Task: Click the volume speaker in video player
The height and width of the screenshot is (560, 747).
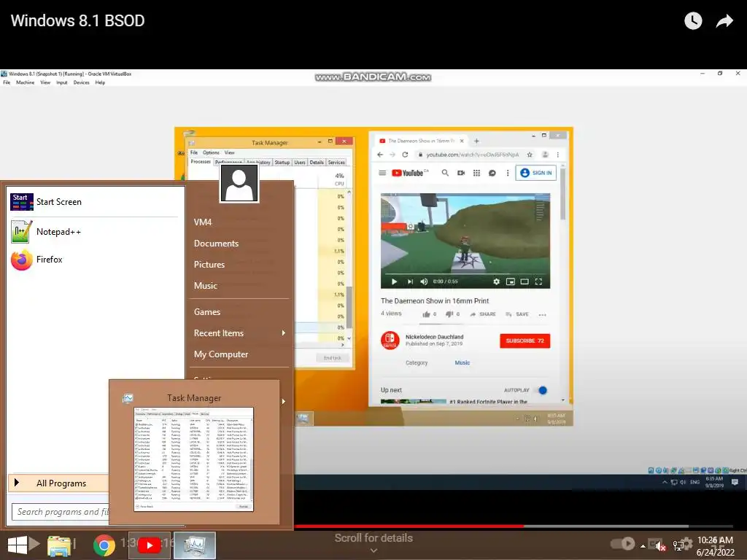Action: (424, 281)
